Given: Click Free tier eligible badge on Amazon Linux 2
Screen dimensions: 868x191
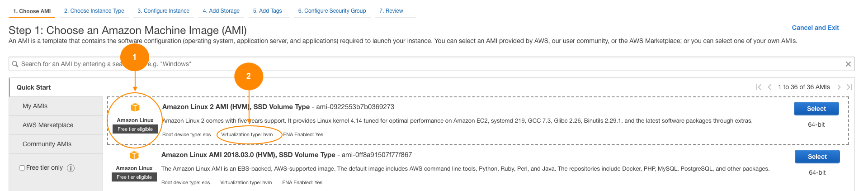Looking at the screenshot, I should (135, 129).
